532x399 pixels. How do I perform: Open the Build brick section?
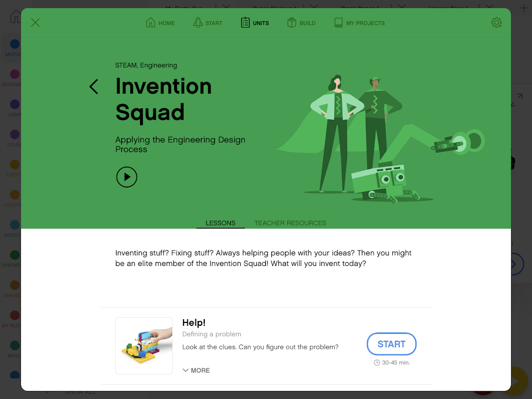[x=301, y=23]
